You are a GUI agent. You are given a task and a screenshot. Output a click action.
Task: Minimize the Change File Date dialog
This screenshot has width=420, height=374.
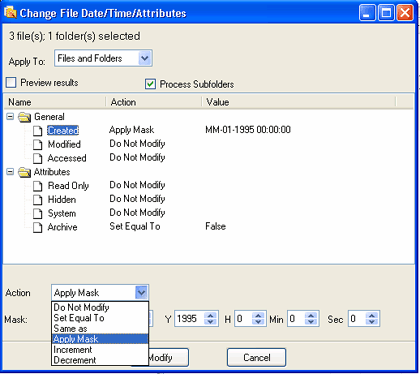[367, 13]
